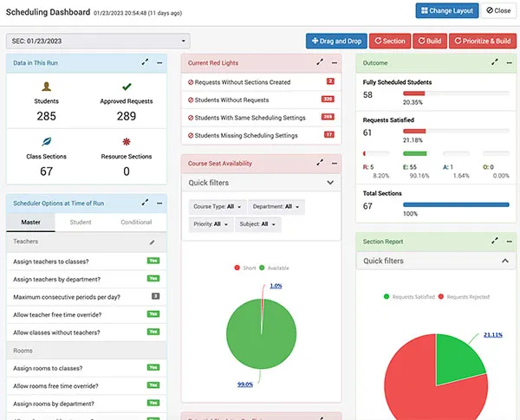520x420 pixels.
Task: Open Current Red Lights panel options menu
Action: pyautogui.click(x=335, y=63)
